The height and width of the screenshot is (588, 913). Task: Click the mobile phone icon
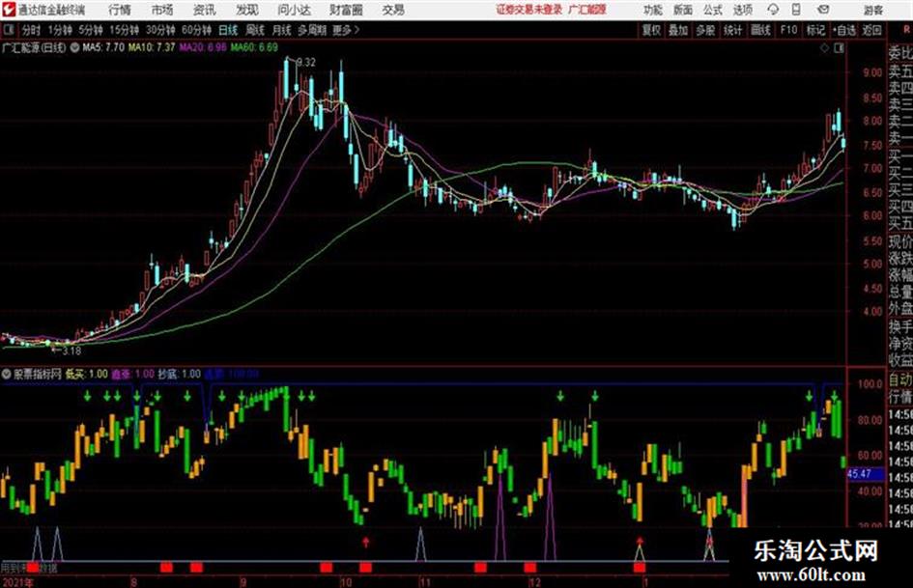(796, 10)
